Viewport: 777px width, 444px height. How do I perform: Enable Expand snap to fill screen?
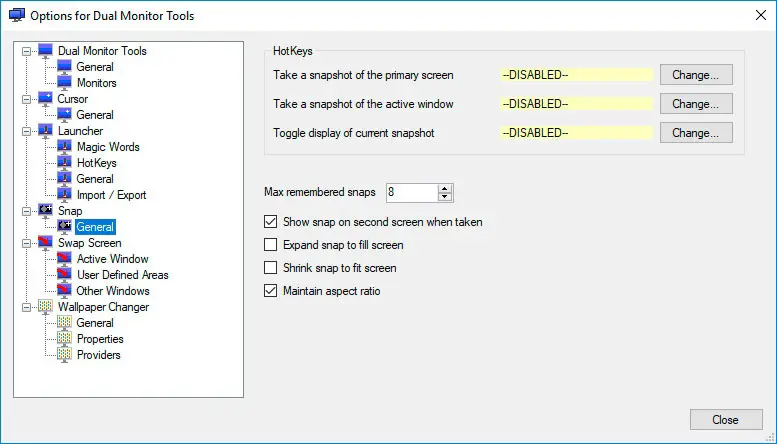click(270, 245)
